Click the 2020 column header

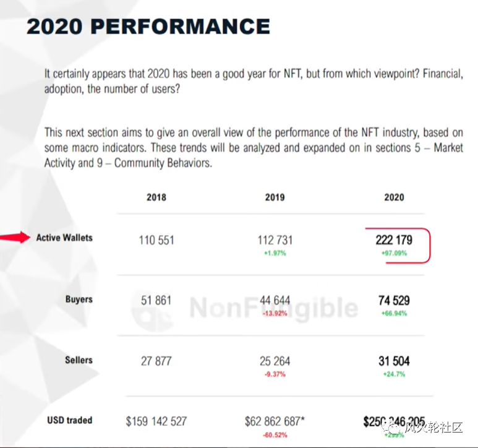coord(393,197)
